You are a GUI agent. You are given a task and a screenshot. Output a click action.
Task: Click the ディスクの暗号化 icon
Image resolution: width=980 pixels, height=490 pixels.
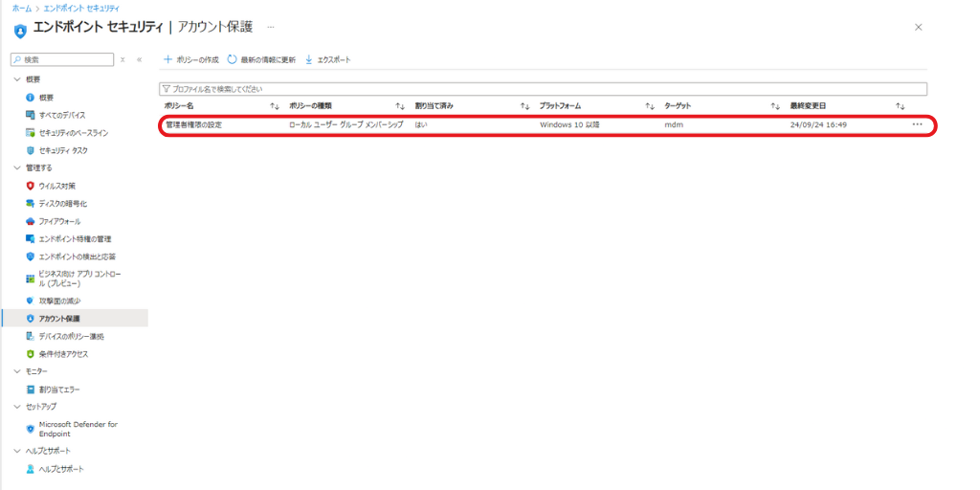click(x=30, y=203)
